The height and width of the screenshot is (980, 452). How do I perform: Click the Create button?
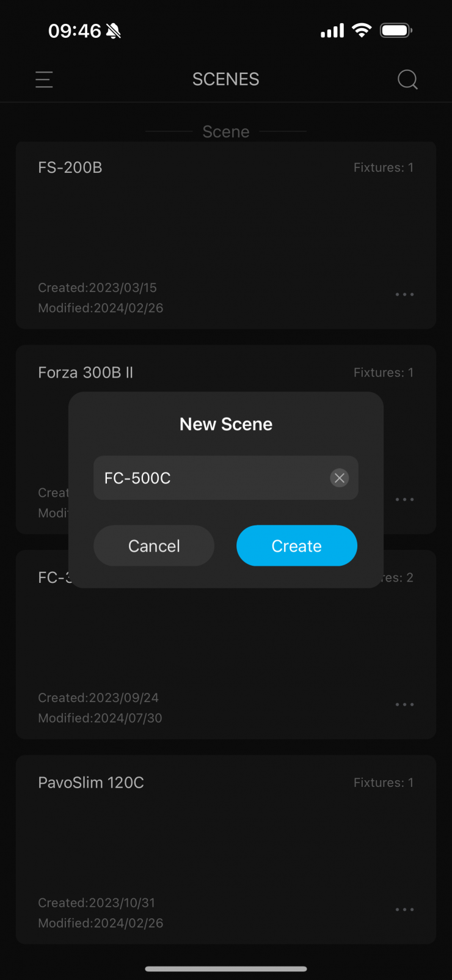pyautogui.click(x=297, y=546)
